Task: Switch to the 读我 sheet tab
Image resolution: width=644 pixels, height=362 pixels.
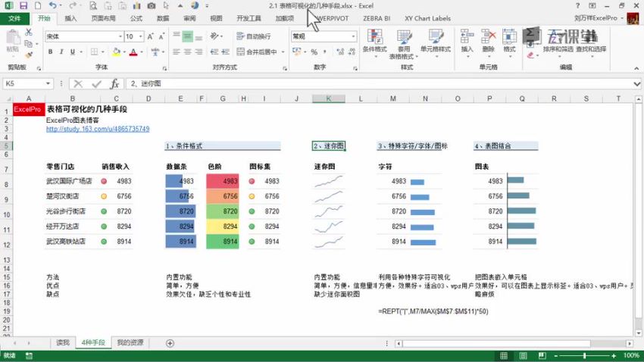Action: 63,343
